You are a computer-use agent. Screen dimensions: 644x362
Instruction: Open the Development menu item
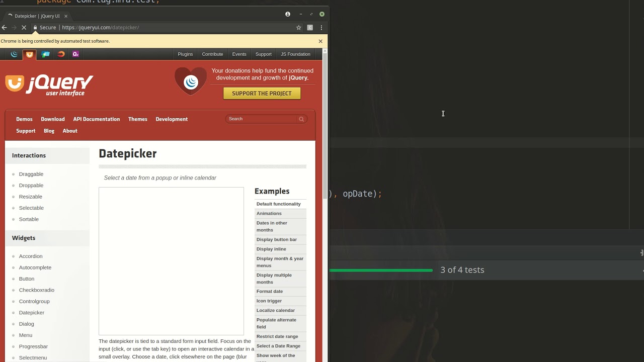click(x=172, y=119)
